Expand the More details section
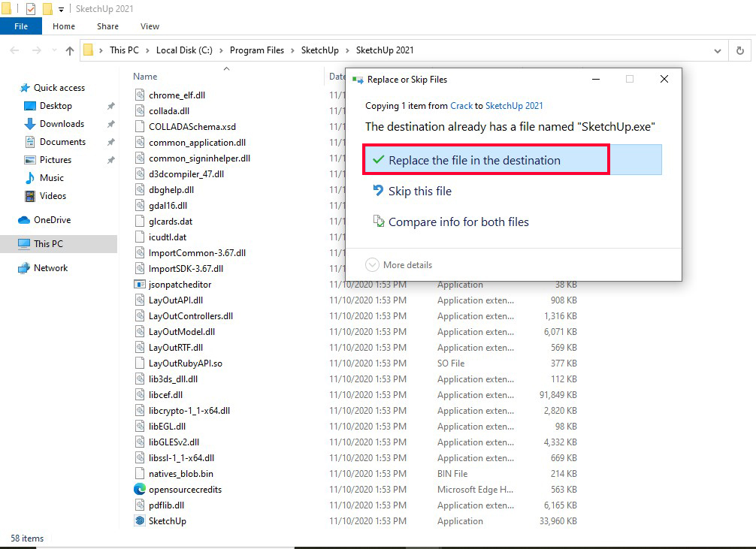The width and height of the screenshot is (756, 549). [x=399, y=265]
